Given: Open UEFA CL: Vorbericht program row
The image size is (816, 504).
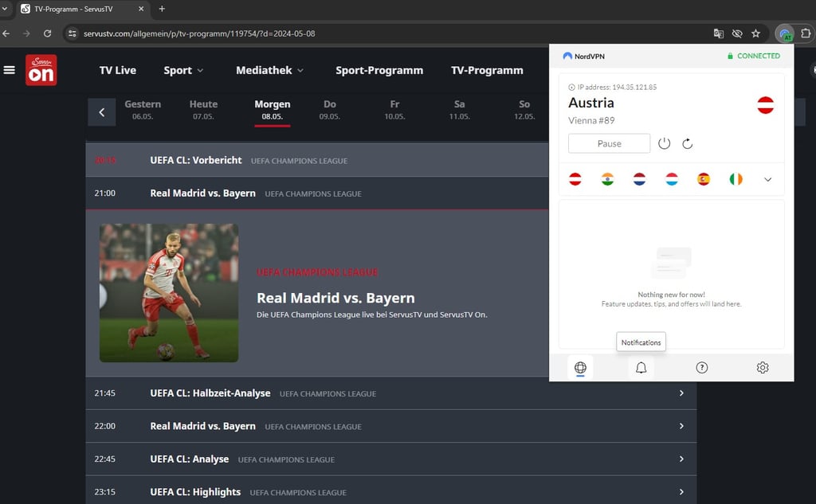Looking at the screenshot, I should (x=317, y=160).
